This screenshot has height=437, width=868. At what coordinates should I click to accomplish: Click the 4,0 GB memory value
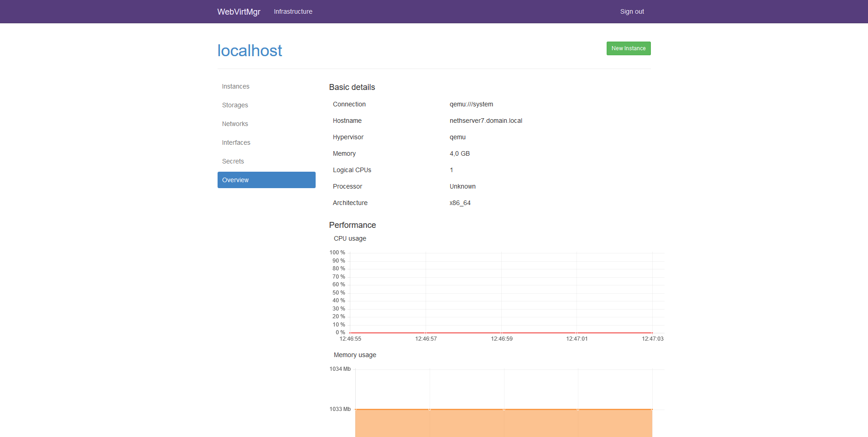pos(459,153)
